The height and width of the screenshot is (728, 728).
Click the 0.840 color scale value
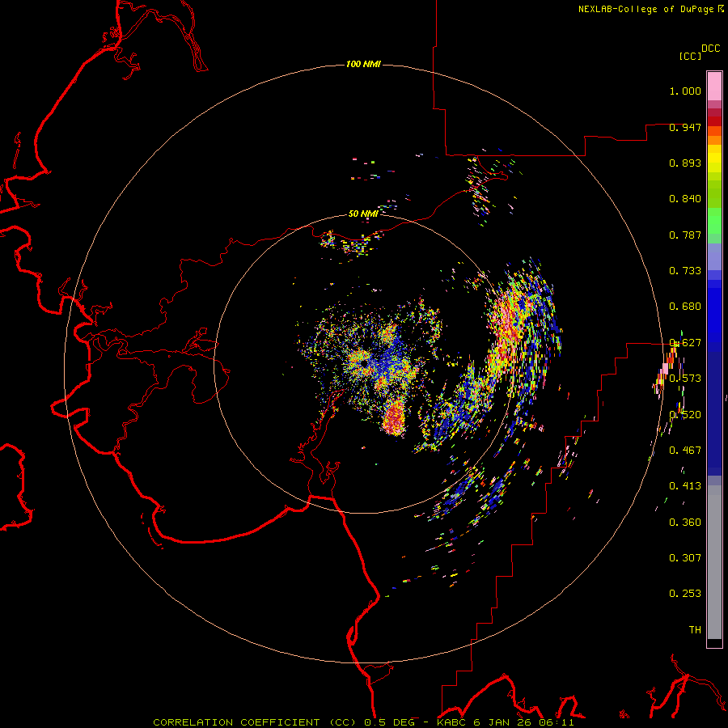pos(685,199)
